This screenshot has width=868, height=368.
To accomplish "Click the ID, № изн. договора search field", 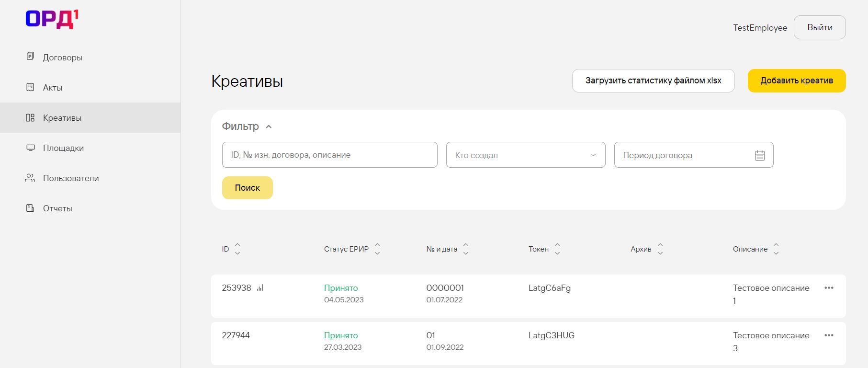I will 330,155.
